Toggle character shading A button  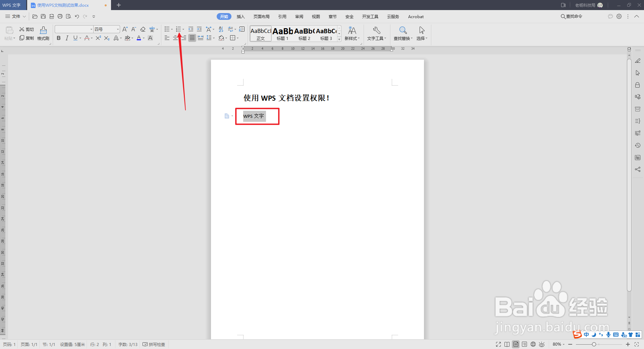[x=150, y=38]
